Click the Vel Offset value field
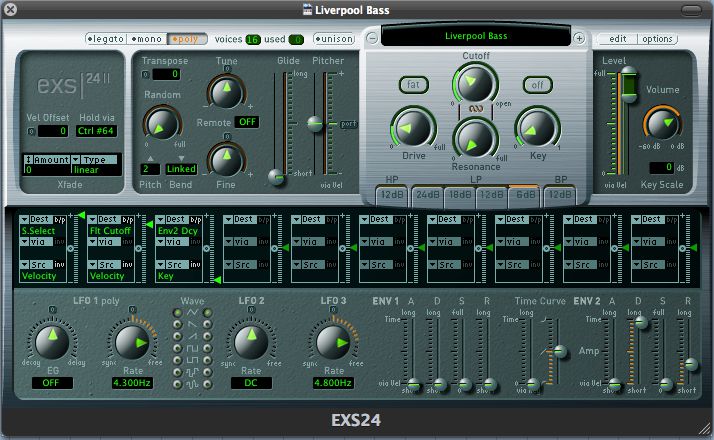Viewport: 714px width, 440px height. (x=53, y=131)
